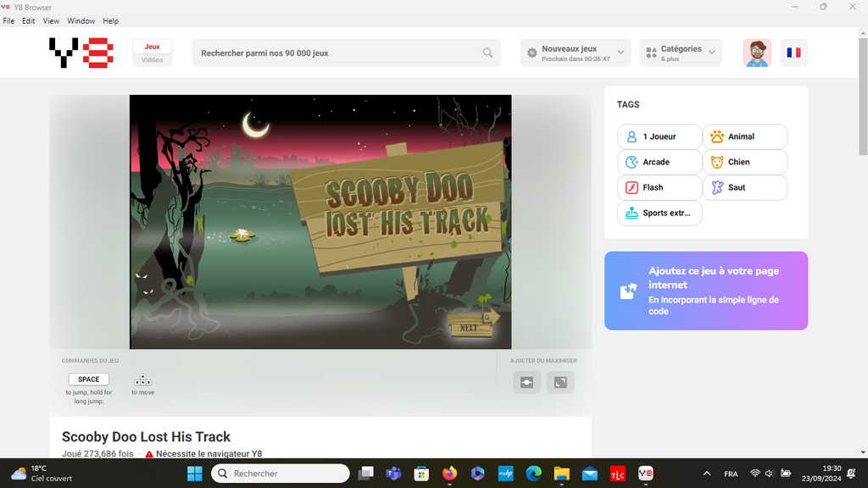
Task: Open the Window menu
Action: point(81,20)
